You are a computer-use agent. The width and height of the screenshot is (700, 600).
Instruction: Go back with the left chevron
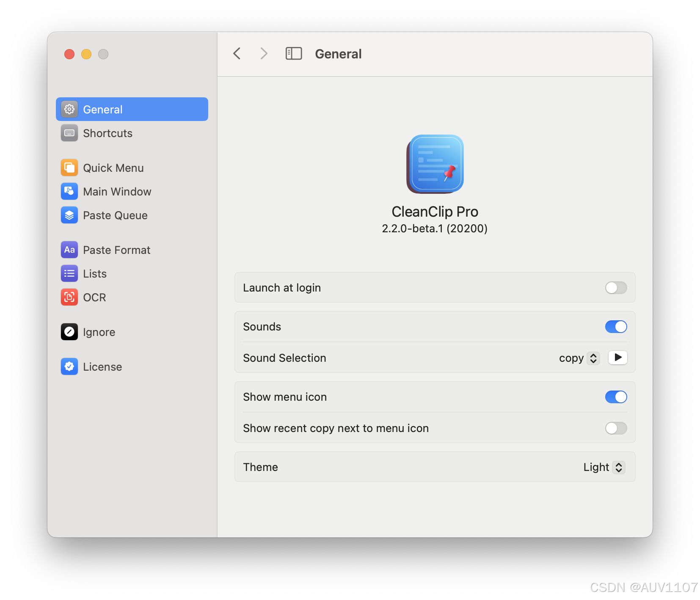[237, 54]
